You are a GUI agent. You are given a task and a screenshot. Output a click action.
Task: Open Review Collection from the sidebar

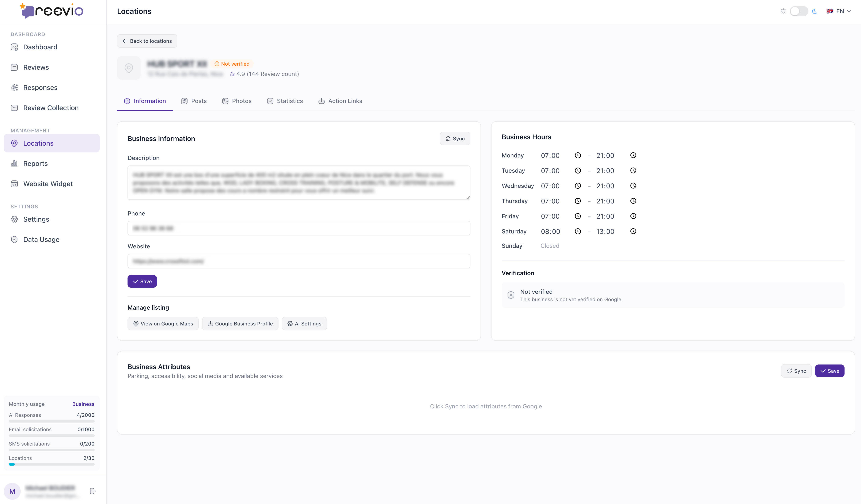coord(51,108)
